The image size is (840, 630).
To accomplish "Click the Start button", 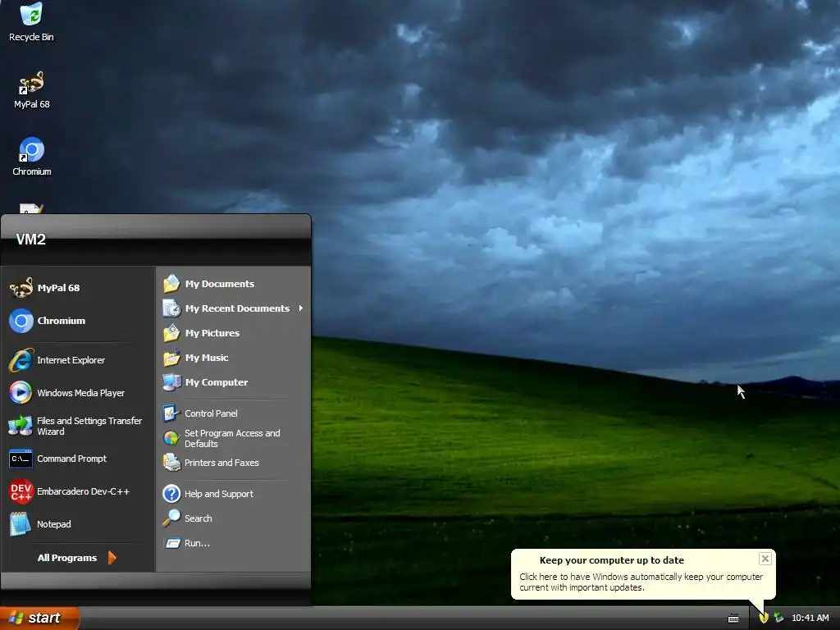I will click(39, 618).
